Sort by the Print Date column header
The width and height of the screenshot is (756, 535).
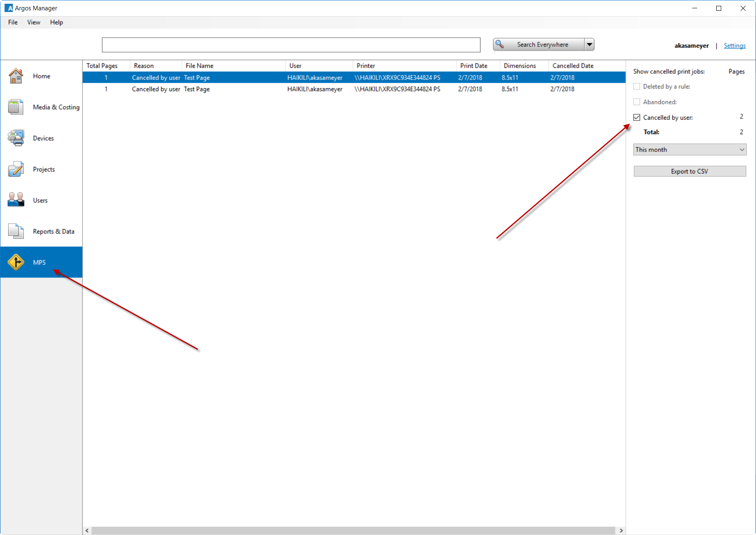pyautogui.click(x=478, y=66)
